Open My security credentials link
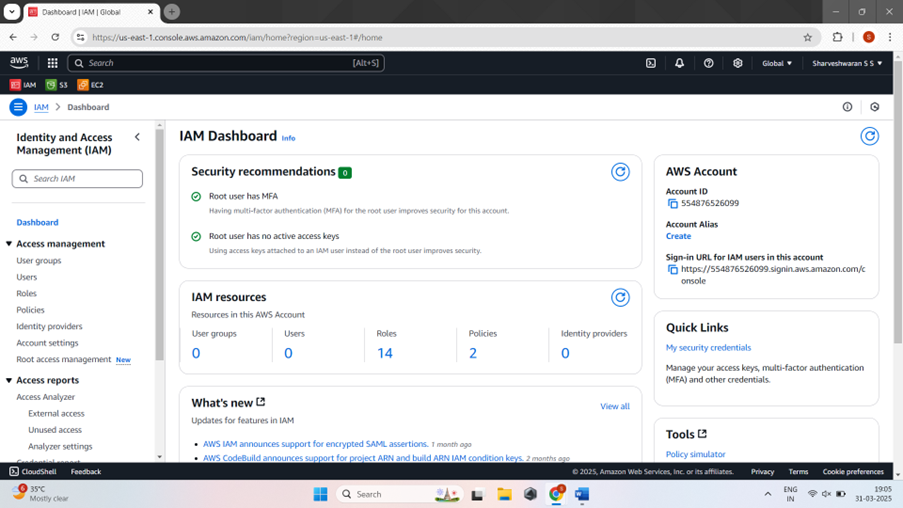Image resolution: width=903 pixels, height=508 pixels. (x=708, y=347)
